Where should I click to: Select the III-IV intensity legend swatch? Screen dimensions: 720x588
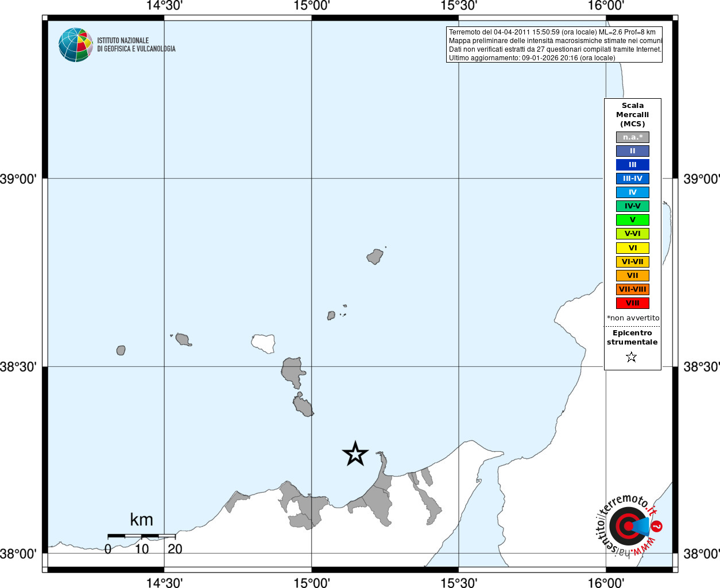click(x=633, y=179)
